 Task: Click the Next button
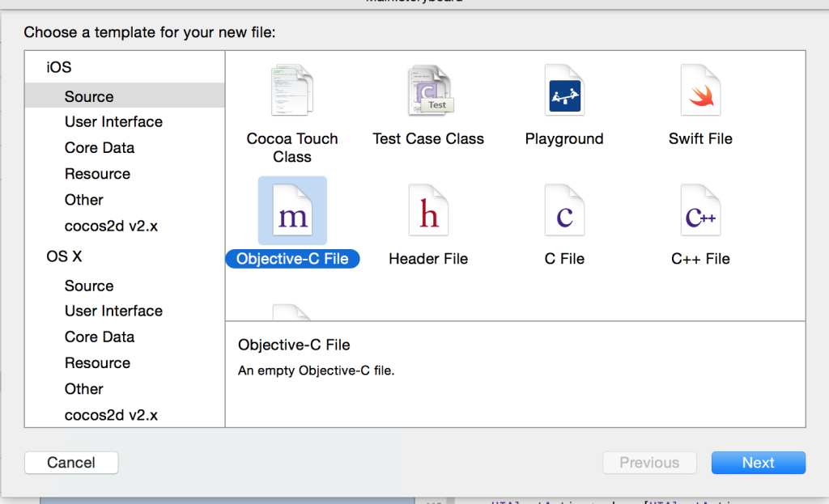coord(758,462)
